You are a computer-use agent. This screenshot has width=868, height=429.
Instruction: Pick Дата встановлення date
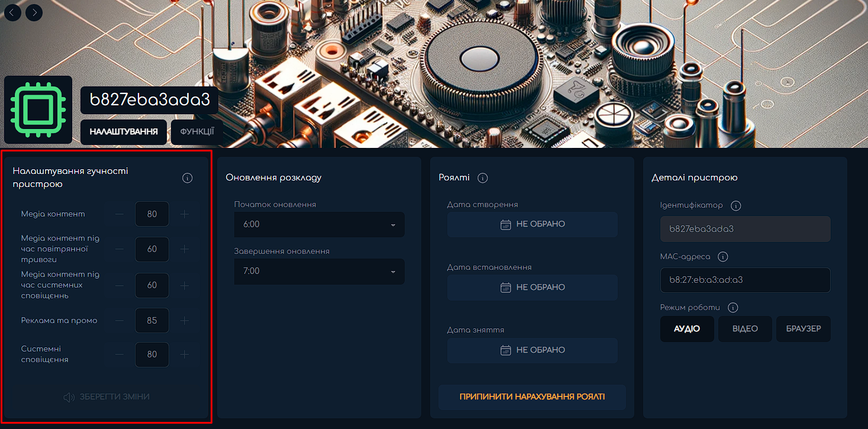pyautogui.click(x=533, y=287)
